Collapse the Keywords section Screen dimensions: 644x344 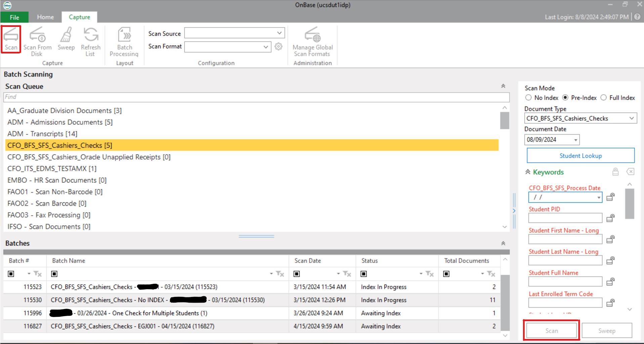coord(528,172)
